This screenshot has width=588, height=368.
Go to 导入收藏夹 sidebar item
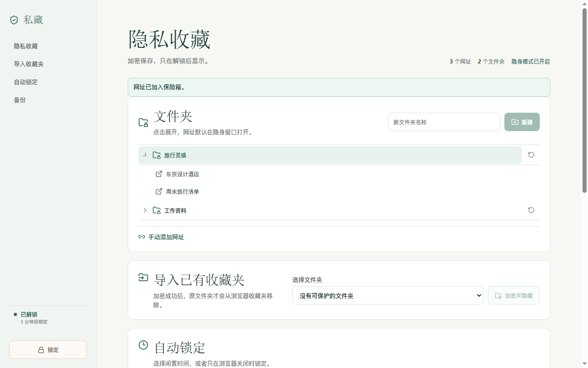tap(28, 64)
